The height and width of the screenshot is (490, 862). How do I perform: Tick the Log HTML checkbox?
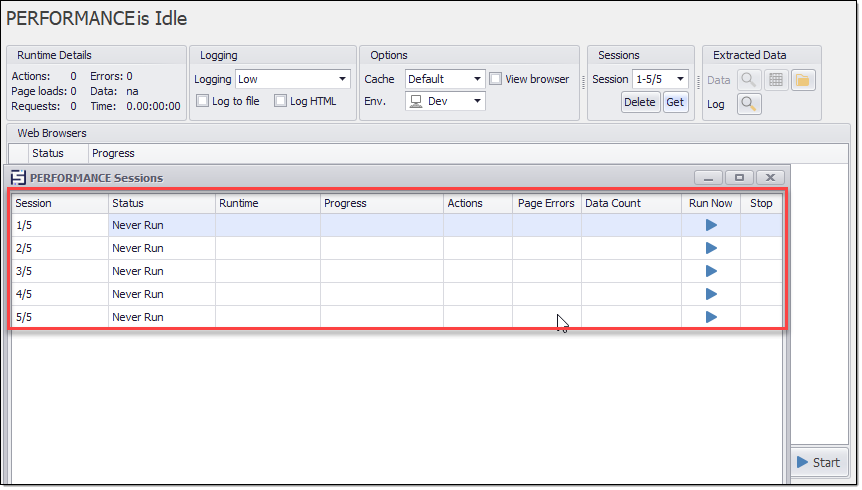[281, 101]
